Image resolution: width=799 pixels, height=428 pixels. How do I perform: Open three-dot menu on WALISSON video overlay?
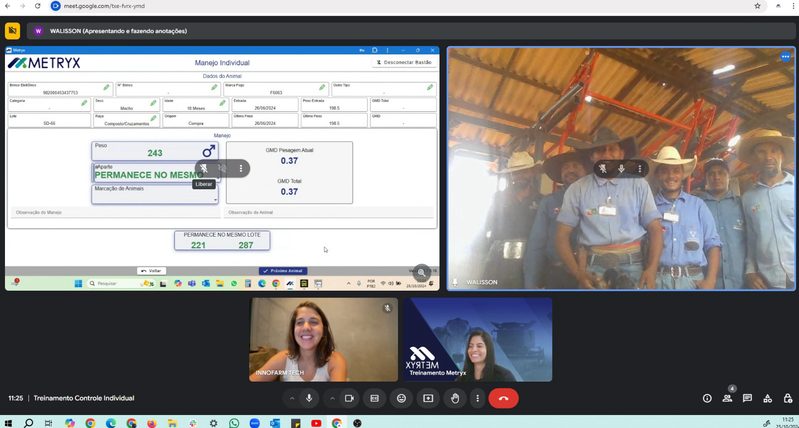click(640, 169)
